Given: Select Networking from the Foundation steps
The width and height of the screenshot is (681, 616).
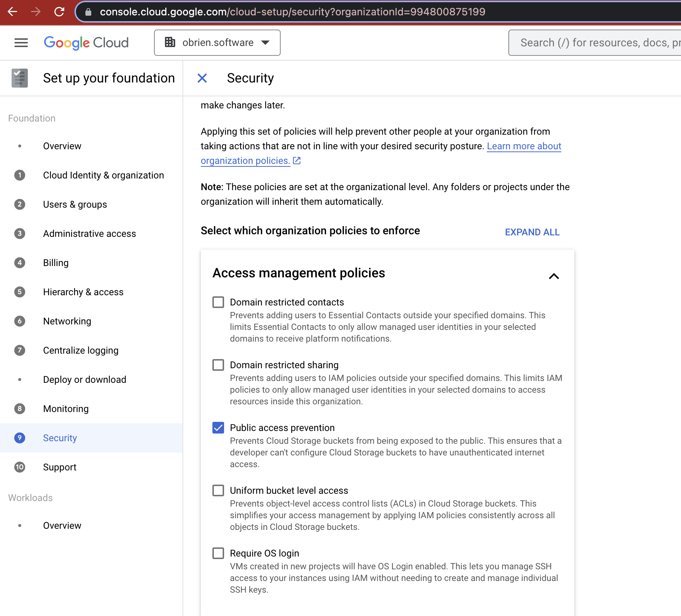Looking at the screenshot, I should coord(67,321).
